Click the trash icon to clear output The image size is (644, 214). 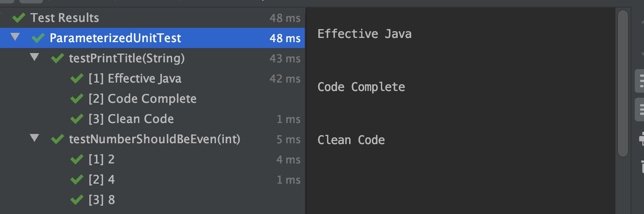tap(641, 166)
